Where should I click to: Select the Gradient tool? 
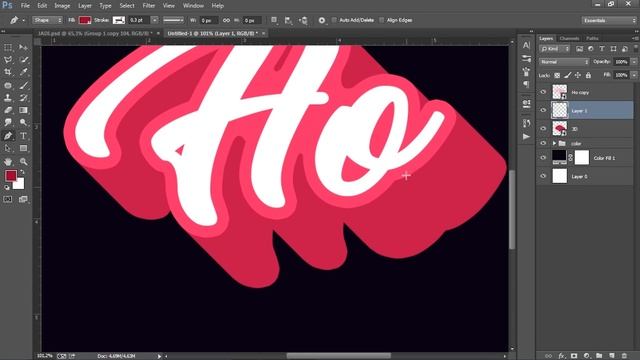click(23, 110)
